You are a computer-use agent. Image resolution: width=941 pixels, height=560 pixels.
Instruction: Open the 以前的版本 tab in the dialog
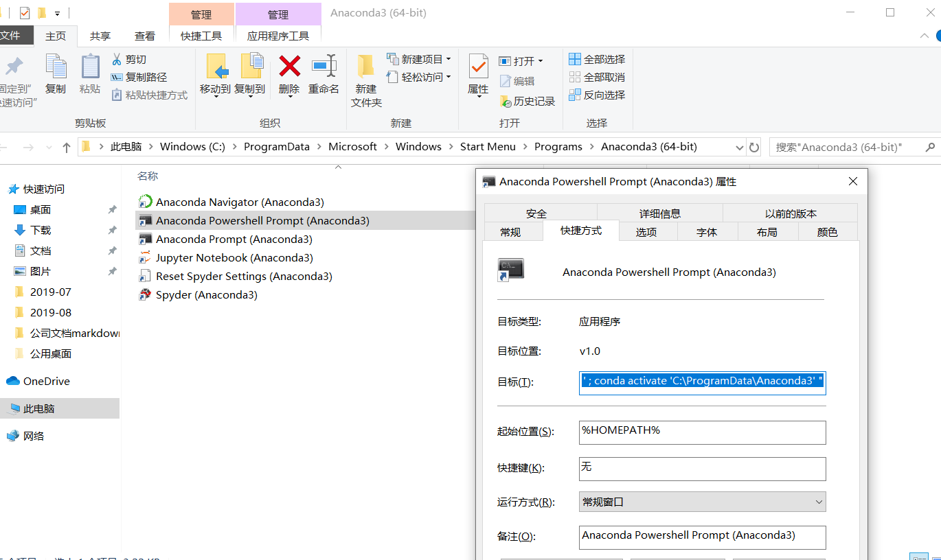[x=790, y=213]
